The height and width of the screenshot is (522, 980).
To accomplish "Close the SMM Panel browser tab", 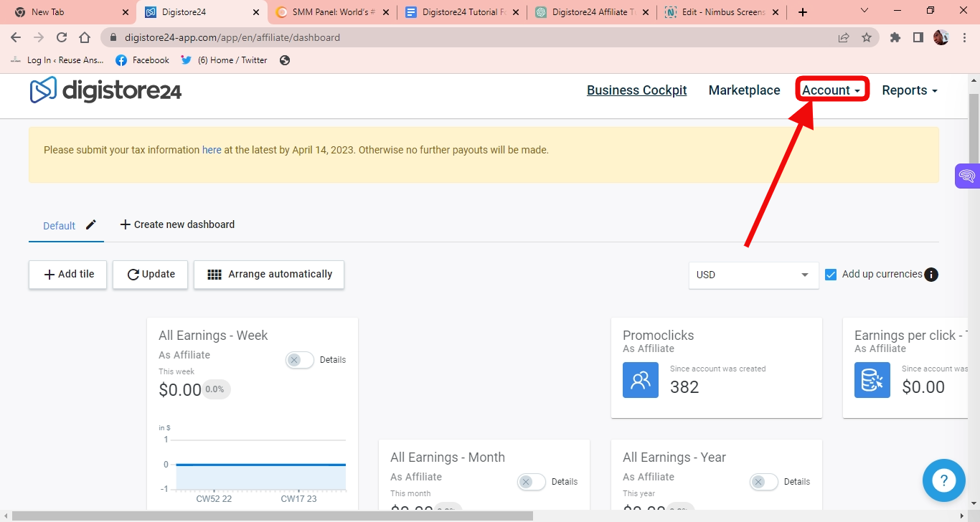I will point(385,12).
